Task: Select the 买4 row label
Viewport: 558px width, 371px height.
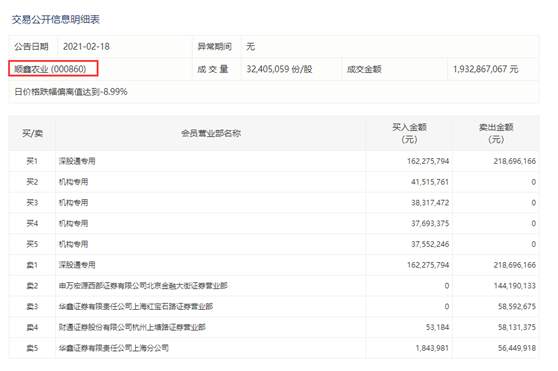Action: click(x=32, y=223)
